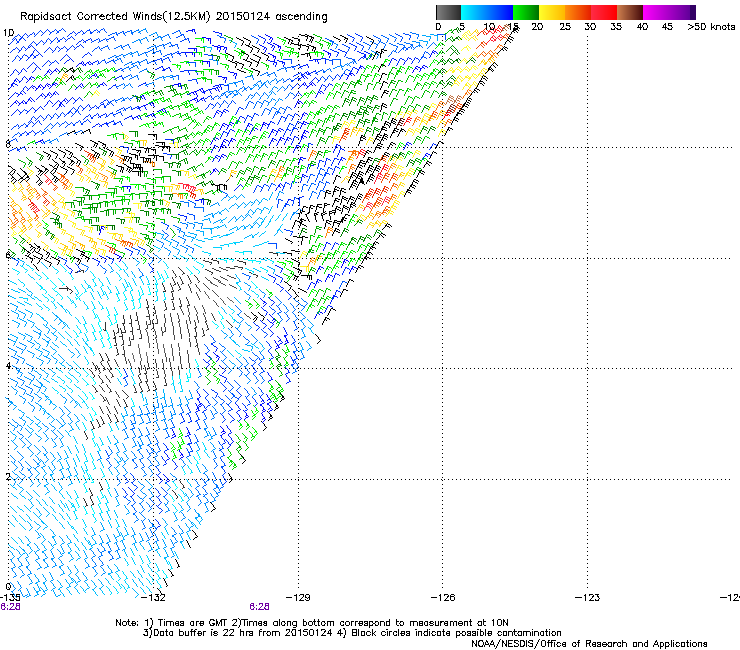Image resolution: width=740 pixels, height=650 pixels.
Task: Click the longitude axis label '-129'
Action: [x=298, y=598]
